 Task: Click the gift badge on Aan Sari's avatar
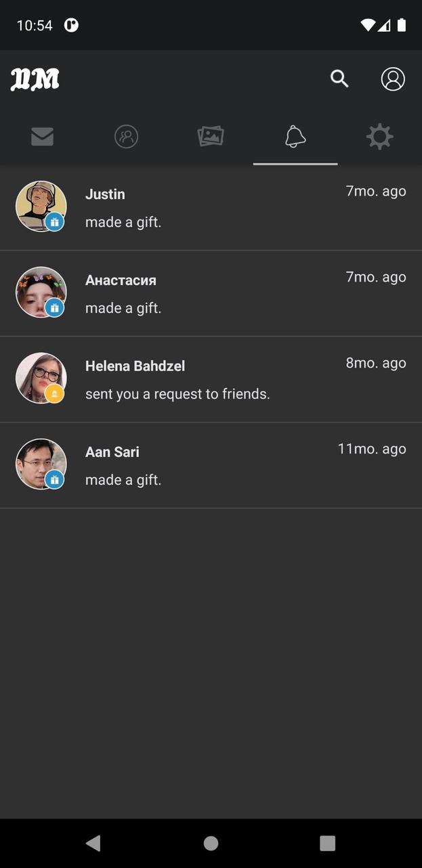point(54,479)
